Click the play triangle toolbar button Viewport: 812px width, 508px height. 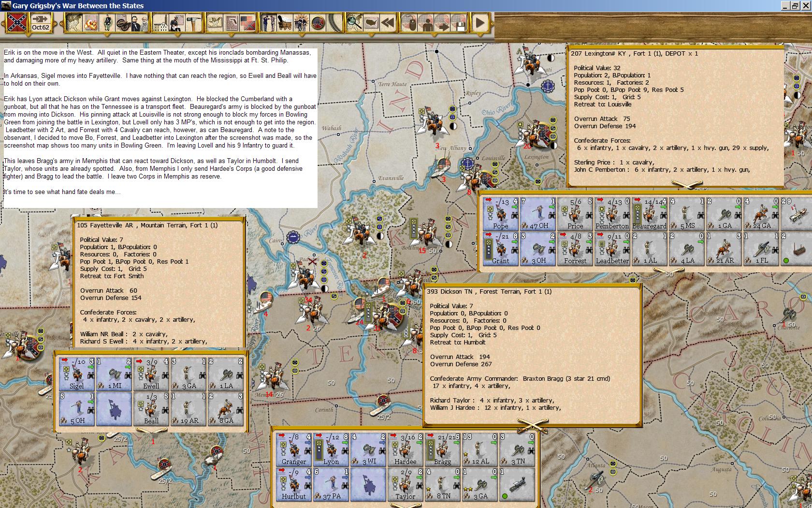pyautogui.click(x=480, y=22)
